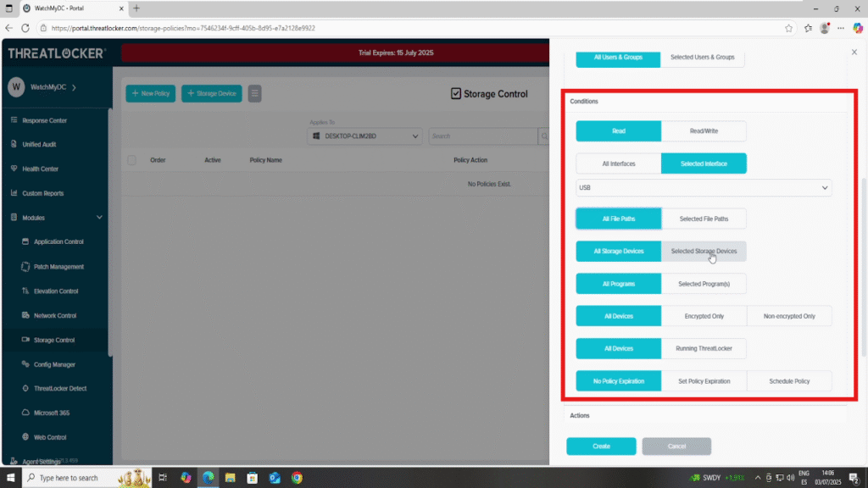Choose Selected File Paths option
The image size is (868, 488).
[x=704, y=219]
